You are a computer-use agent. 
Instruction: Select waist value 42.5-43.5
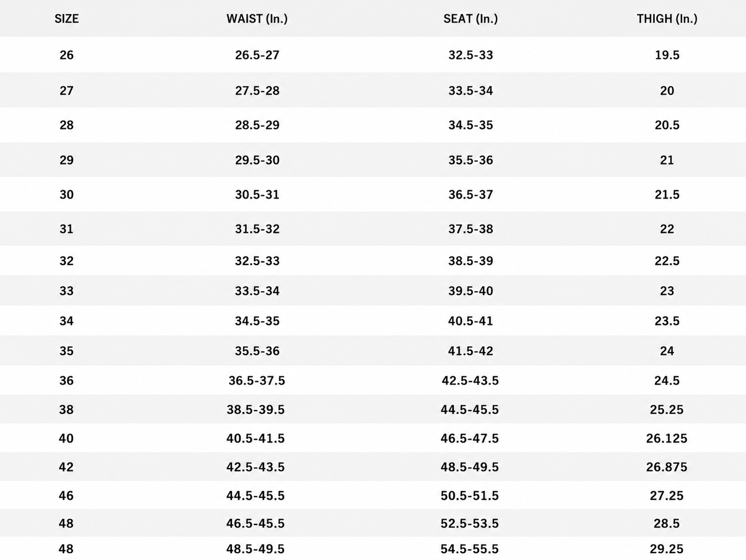click(255, 467)
